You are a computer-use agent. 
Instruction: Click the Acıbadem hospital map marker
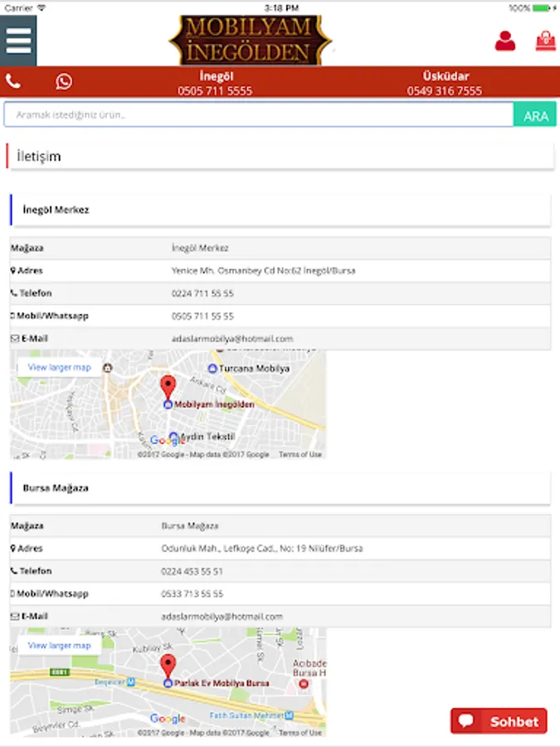click(304, 684)
